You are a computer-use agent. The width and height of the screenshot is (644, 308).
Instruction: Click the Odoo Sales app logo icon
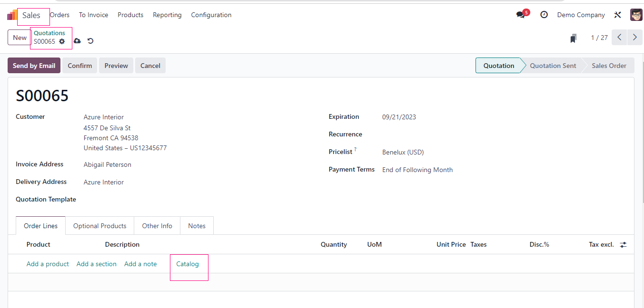11,15
